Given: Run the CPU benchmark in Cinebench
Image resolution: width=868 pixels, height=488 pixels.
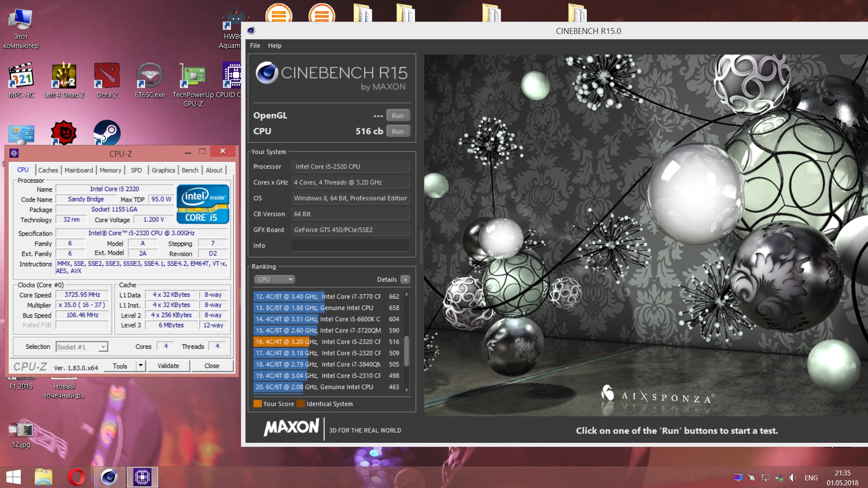Looking at the screenshot, I should point(398,131).
